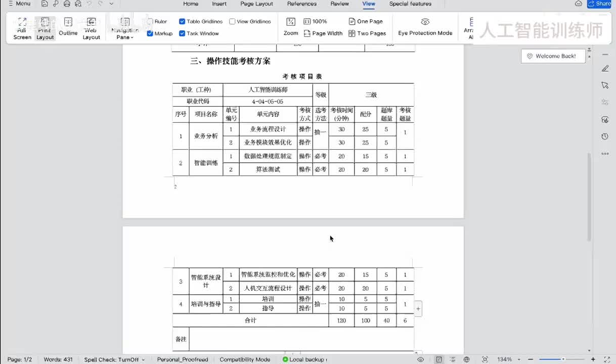Click the Share button

tap(599, 4)
